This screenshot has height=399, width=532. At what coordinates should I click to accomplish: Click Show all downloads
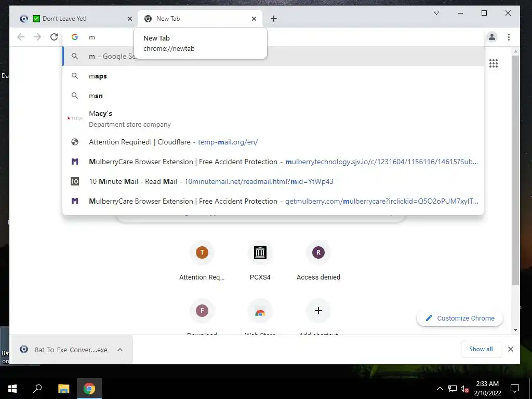481,349
